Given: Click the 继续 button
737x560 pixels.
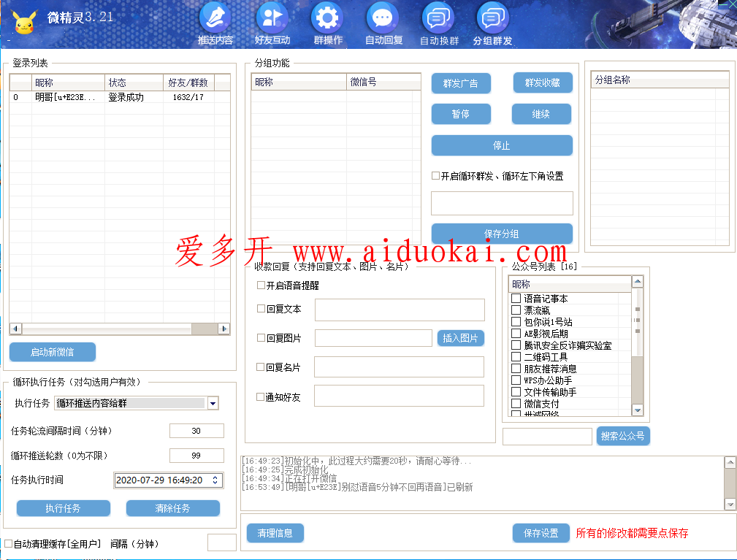Looking at the screenshot, I should 541,114.
